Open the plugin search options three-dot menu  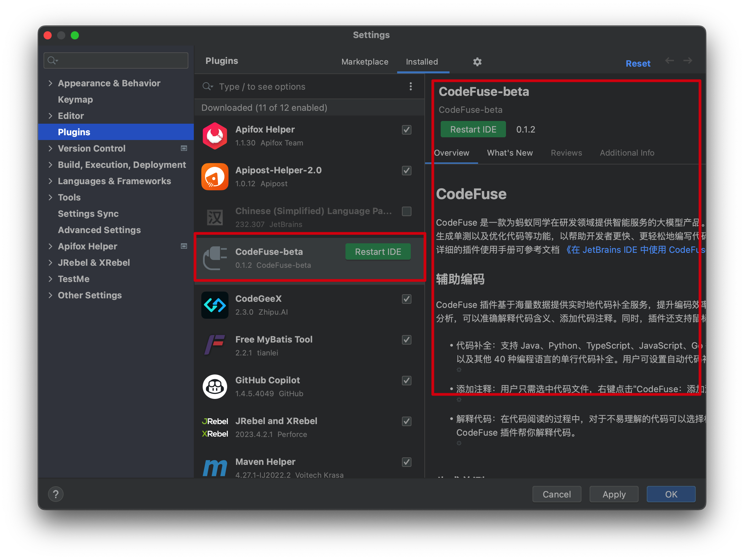(410, 86)
